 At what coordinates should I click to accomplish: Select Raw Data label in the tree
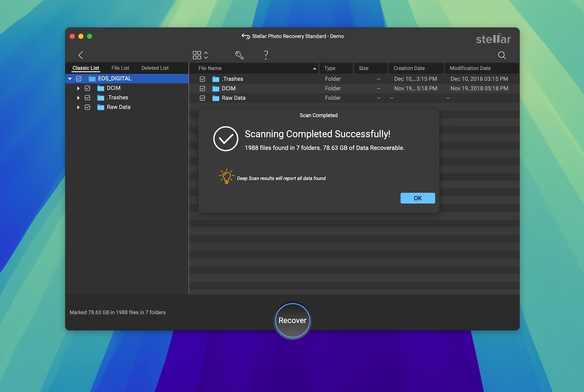coord(119,107)
